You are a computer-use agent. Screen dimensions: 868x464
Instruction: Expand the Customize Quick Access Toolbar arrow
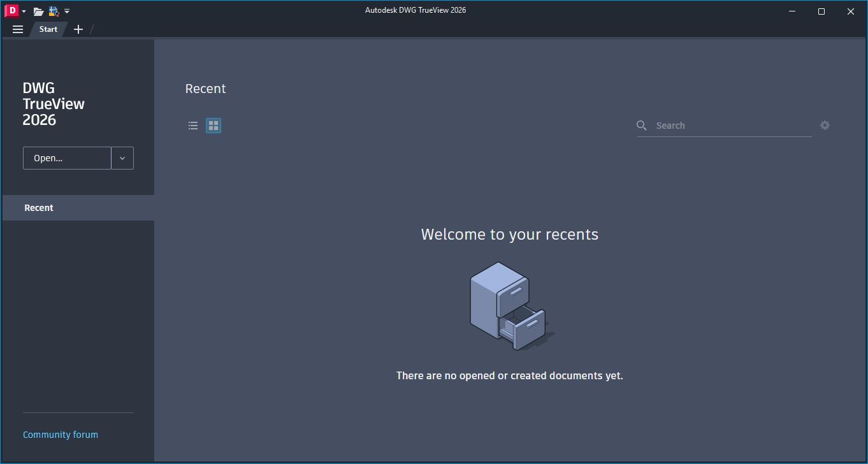pyautogui.click(x=67, y=11)
